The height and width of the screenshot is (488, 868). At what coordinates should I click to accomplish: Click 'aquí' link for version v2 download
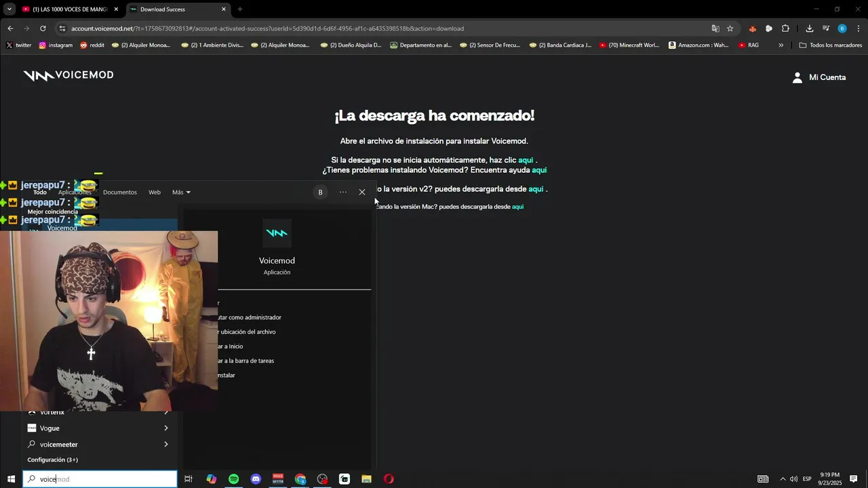(x=536, y=189)
